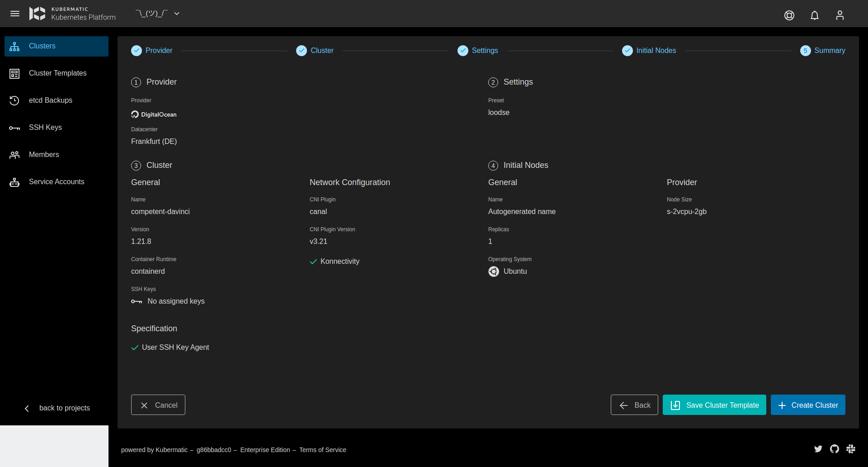The width and height of the screenshot is (868, 467).
Task: Open the Terms of Service link
Action: point(322,450)
